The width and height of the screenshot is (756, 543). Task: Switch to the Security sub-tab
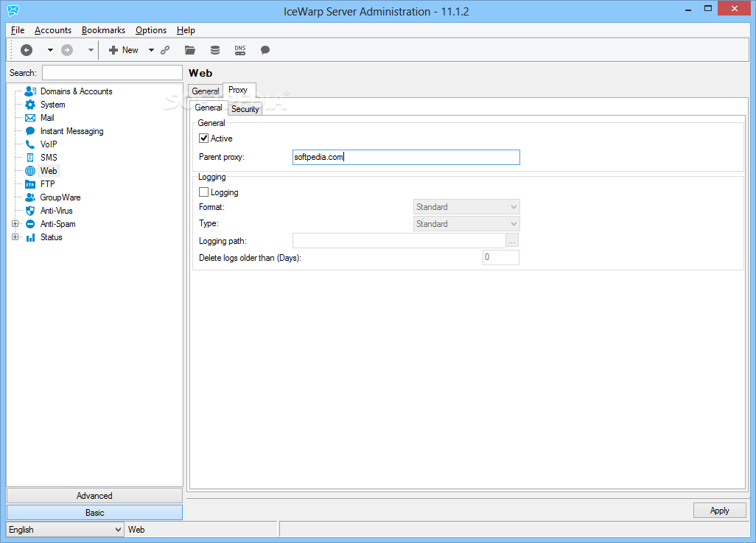[x=245, y=109]
